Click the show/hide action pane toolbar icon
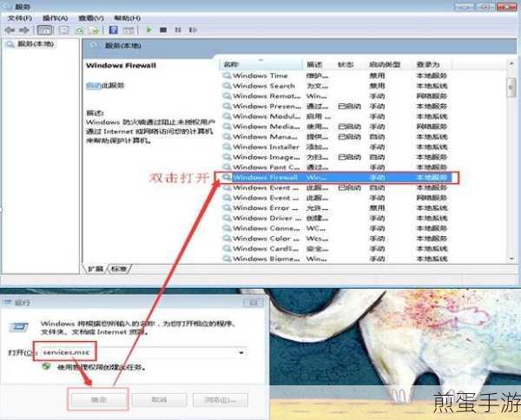 [129, 30]
